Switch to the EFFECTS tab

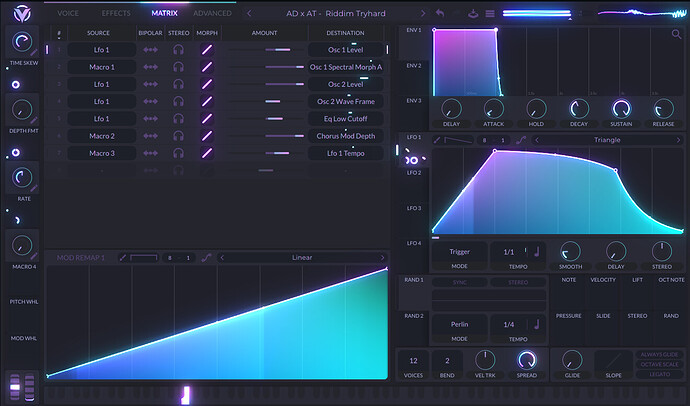[116, 13]
